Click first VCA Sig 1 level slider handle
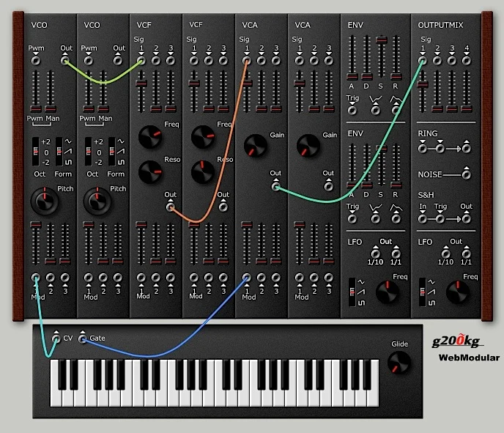The height and width of the screenshot is (433, 504). click(x=247, y=84)
